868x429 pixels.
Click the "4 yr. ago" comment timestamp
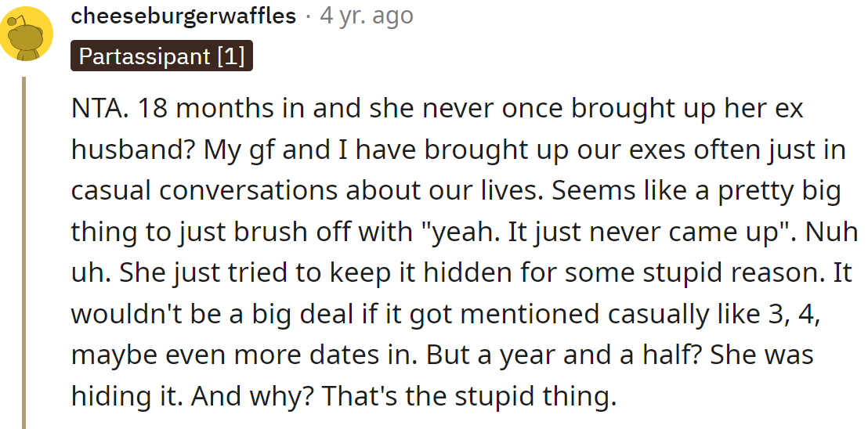tap(367, 15)
